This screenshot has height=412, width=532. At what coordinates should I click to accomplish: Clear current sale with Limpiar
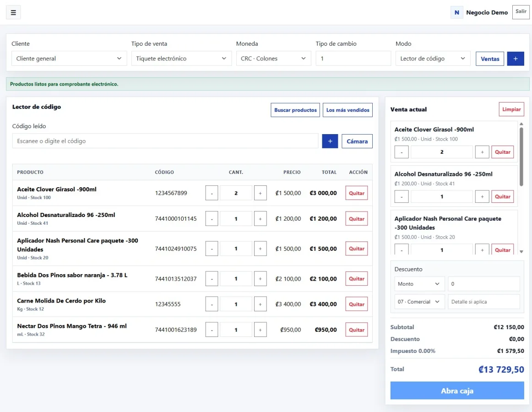tap(511, 109)
